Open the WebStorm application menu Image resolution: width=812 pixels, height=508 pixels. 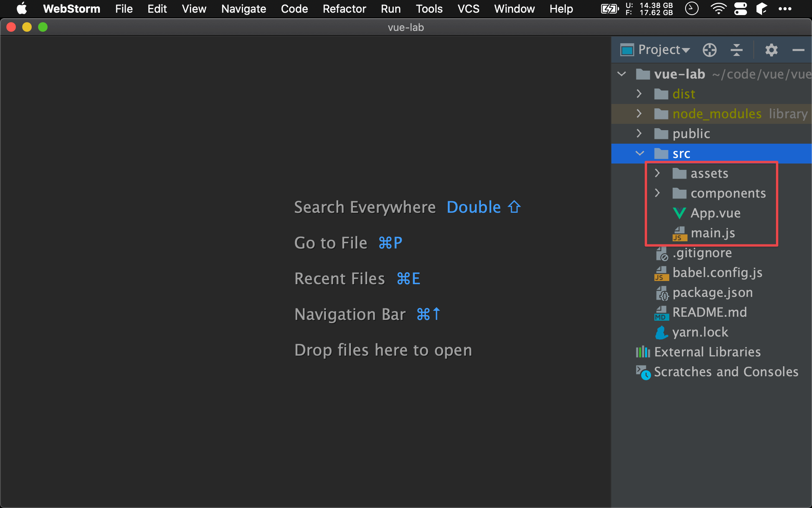point(71,9)
